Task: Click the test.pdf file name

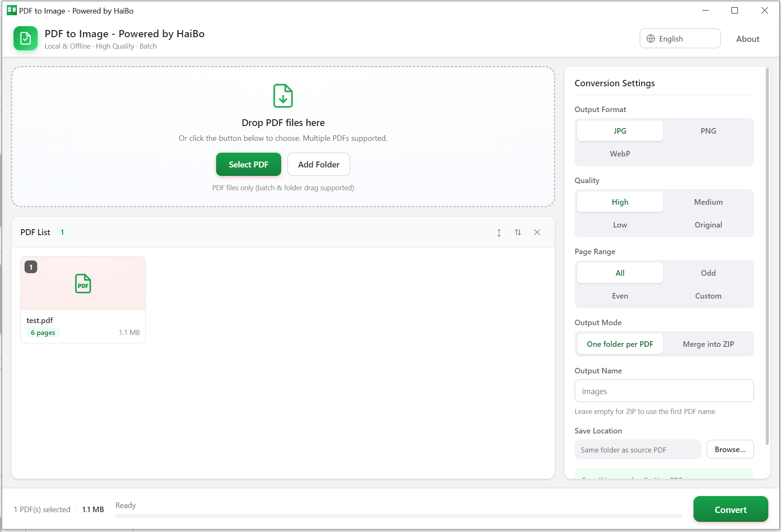Action: [40, 320]
